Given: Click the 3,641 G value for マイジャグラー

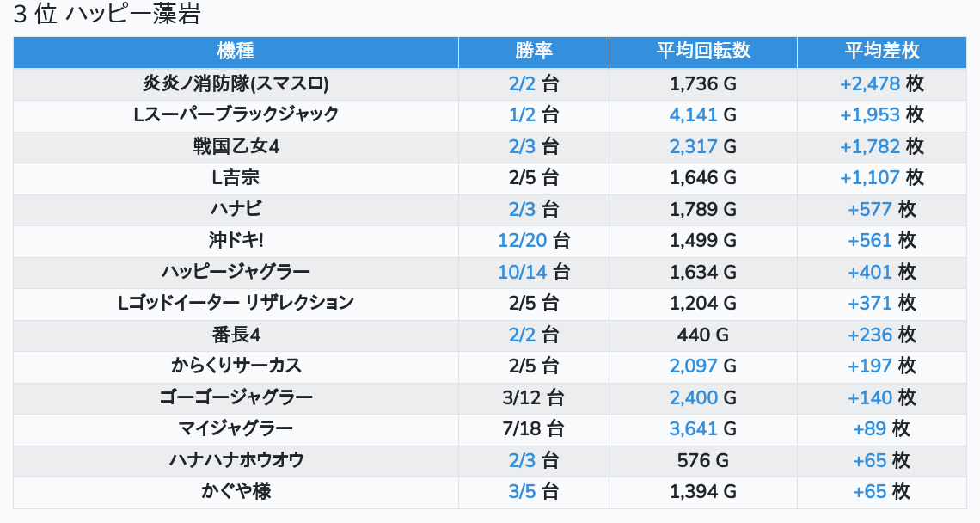Looking at the screenshot, I should pos(693,428).
